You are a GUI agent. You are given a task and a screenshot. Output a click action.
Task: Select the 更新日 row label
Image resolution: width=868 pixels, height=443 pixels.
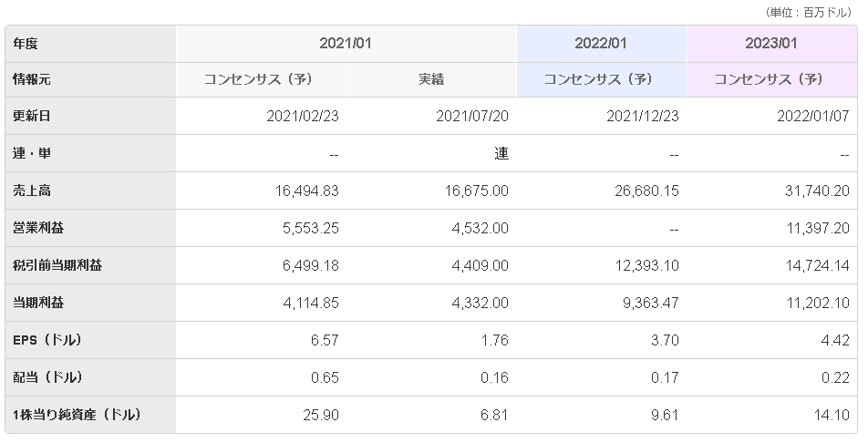(x=32, y=117)
